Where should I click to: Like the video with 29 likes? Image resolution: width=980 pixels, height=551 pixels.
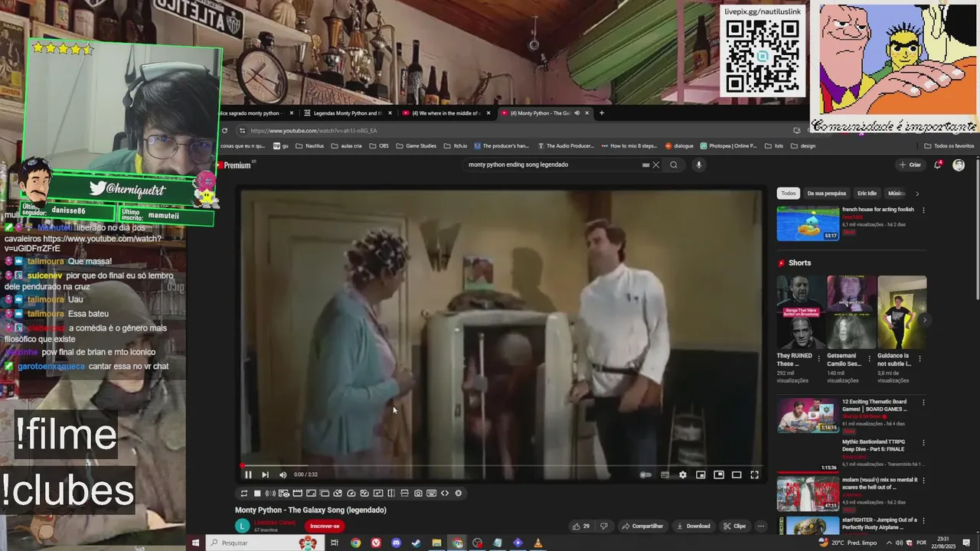click(581, 527)
